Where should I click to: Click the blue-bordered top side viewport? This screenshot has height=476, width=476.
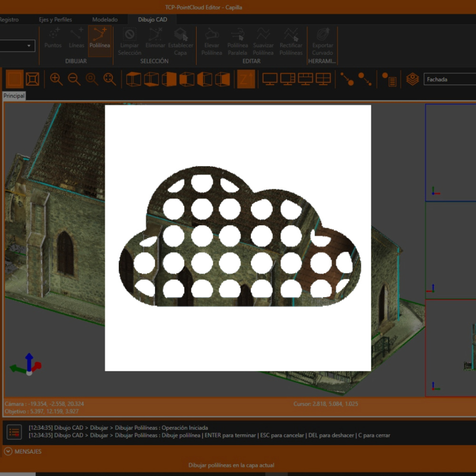(450, 152)
